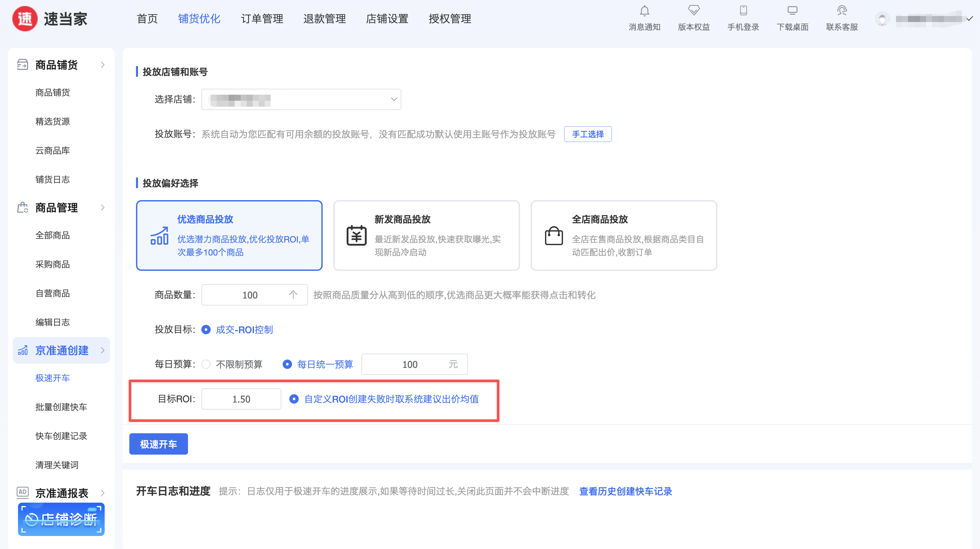Select 不限制预算 radio option
Viewport: 980px width, 549px height.
[206, 364]
